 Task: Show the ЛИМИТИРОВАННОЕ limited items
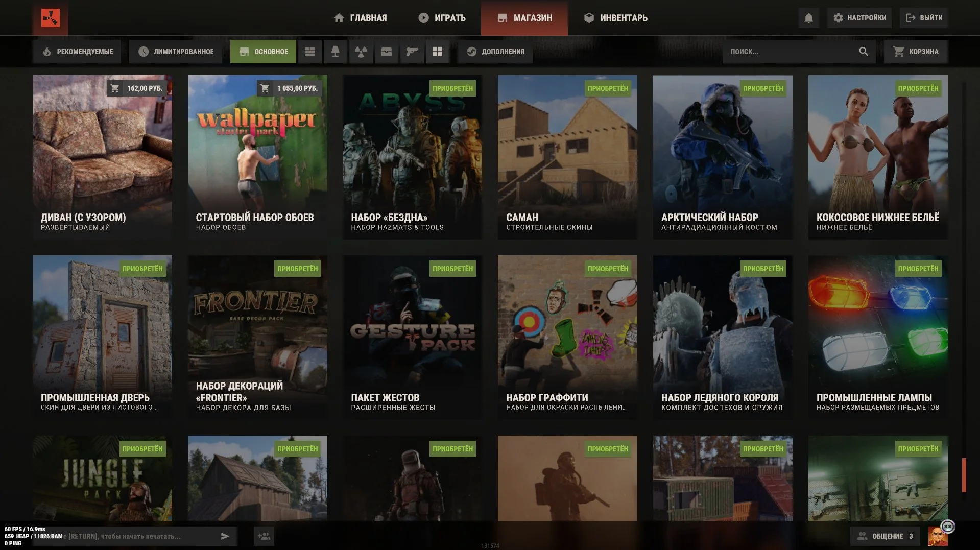176,52
